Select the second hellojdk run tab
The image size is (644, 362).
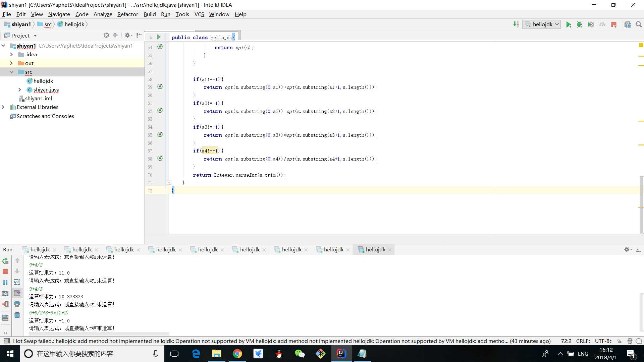point(82,249)
